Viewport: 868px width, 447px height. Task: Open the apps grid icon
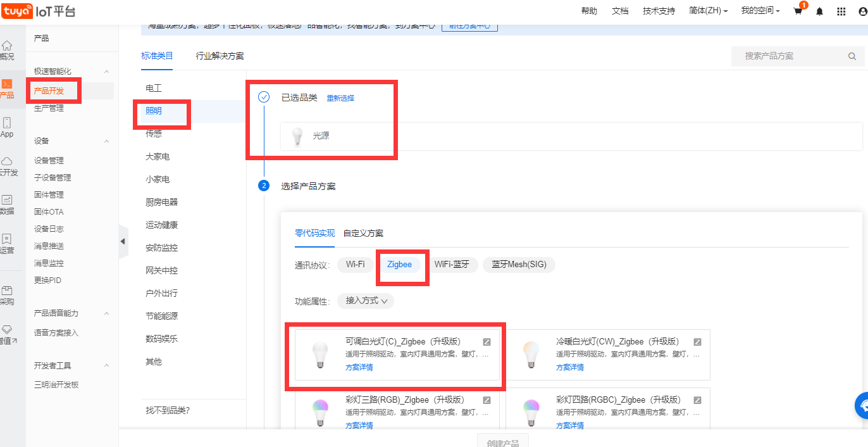[x=841, y=11]
